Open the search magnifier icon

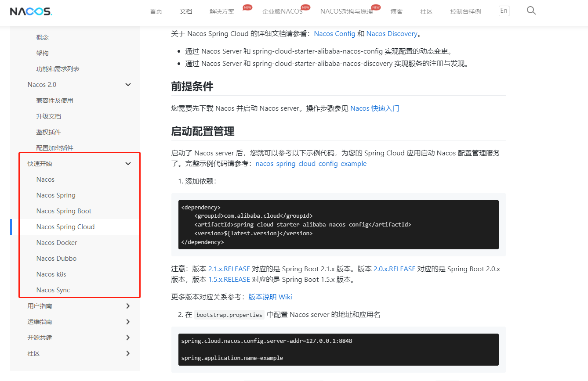(x=531, y=11)
